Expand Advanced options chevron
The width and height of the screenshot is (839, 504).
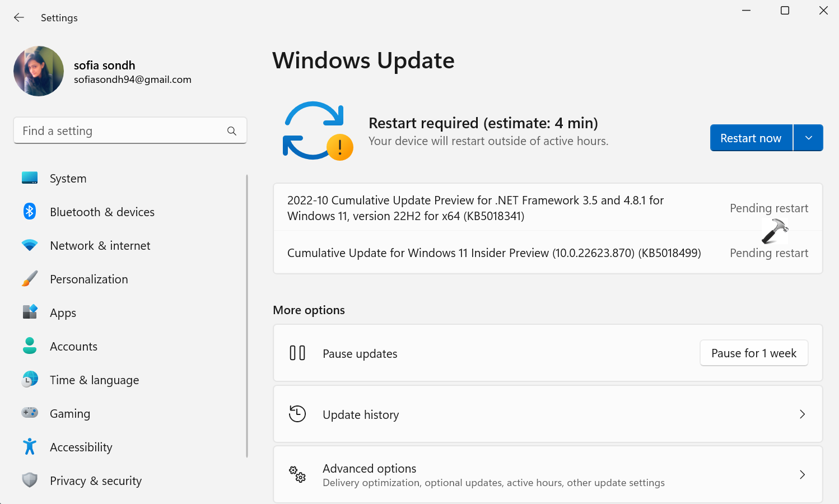tap(802, 475)
